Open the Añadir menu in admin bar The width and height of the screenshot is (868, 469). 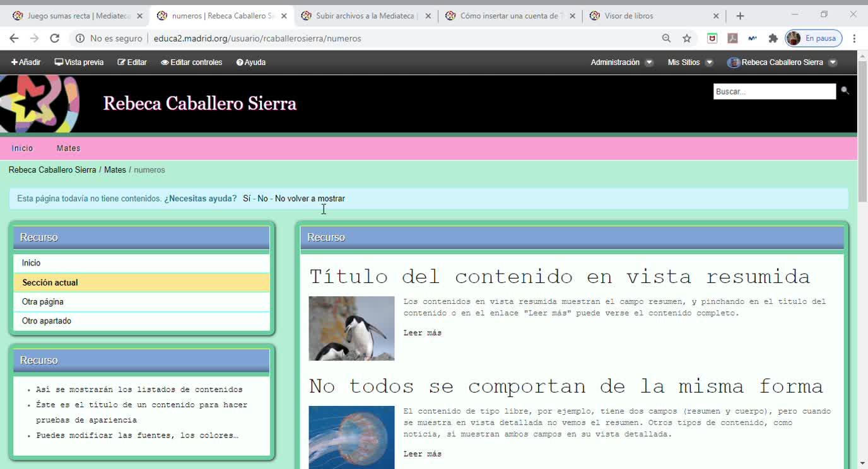pos(26,62)
